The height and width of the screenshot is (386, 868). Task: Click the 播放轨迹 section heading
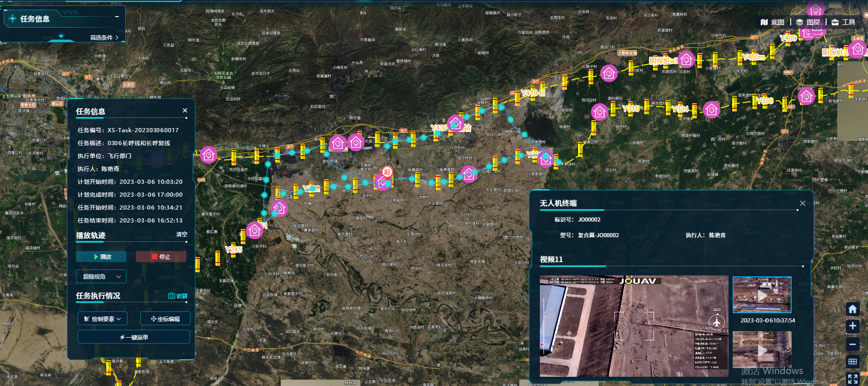click(91, 235)
